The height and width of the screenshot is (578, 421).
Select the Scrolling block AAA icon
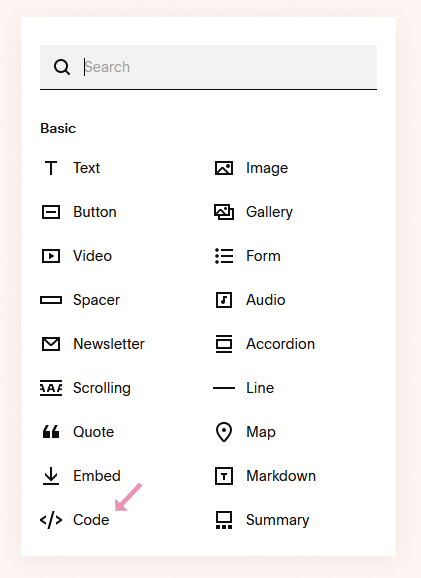click(51, 388)
